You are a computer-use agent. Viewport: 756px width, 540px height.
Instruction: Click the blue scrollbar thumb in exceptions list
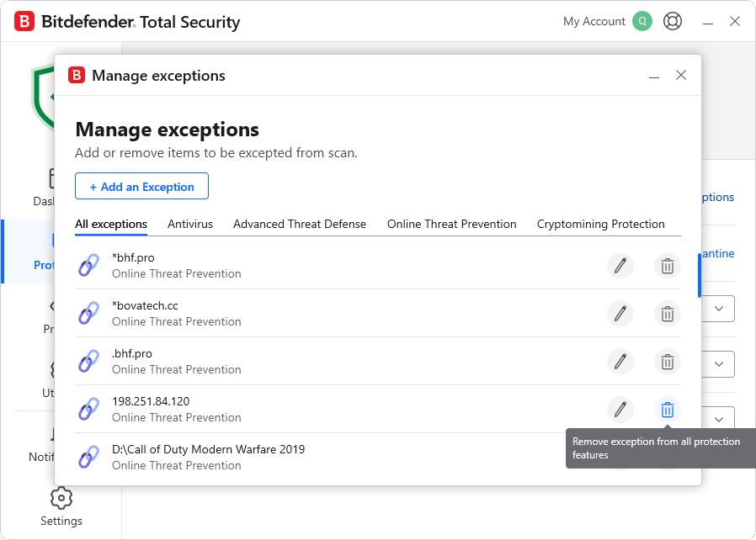pyautogui.click(x=700, y=276)
